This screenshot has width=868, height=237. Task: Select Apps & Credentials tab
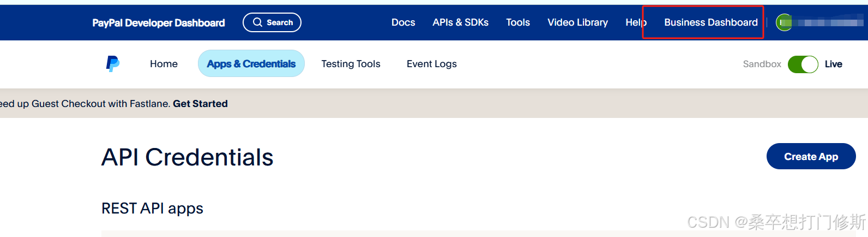pos(251,64)
